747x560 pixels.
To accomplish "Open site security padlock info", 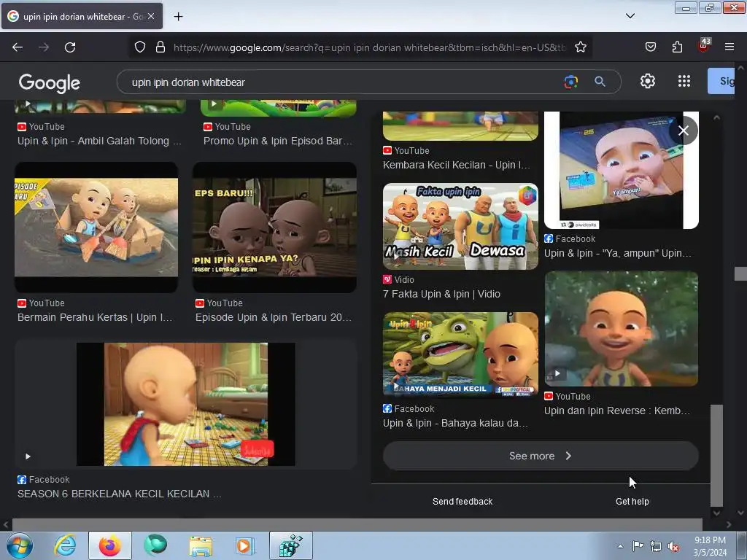I will [160, 47].
